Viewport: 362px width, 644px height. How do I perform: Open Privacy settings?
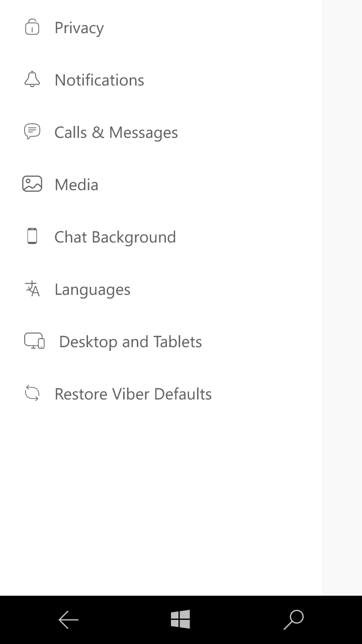click(79, 28)
